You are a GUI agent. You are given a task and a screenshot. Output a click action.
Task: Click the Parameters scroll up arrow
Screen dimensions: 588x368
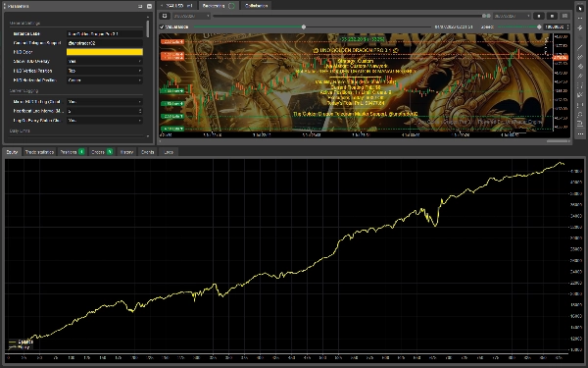click(x=148, y=17)
